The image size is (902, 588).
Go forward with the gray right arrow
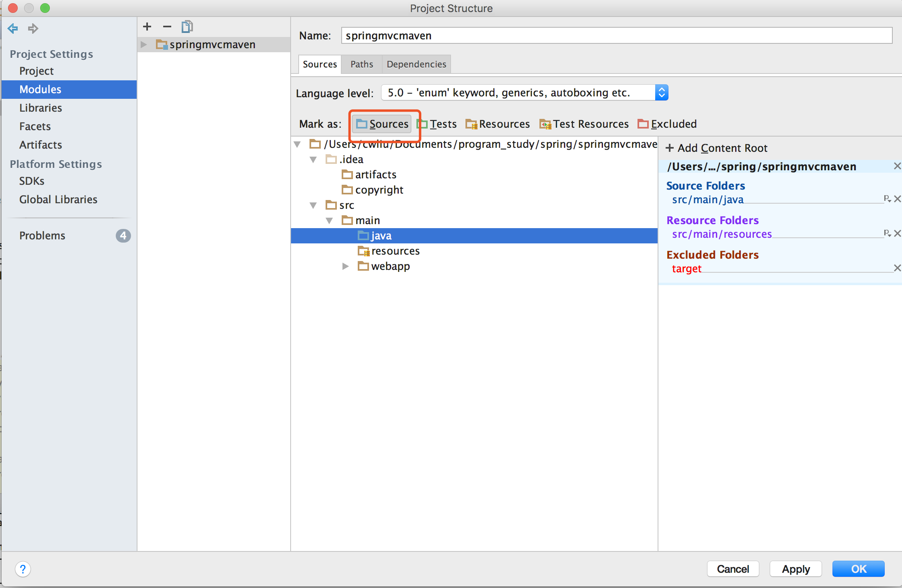pyautogui.click(x=33, y=29)
